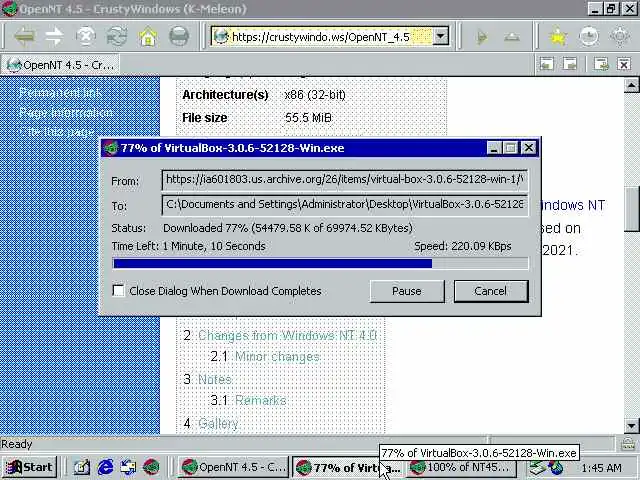Switch to next tab icon
Viewport: 640px width, 480px height.
[x=569, y=64]
